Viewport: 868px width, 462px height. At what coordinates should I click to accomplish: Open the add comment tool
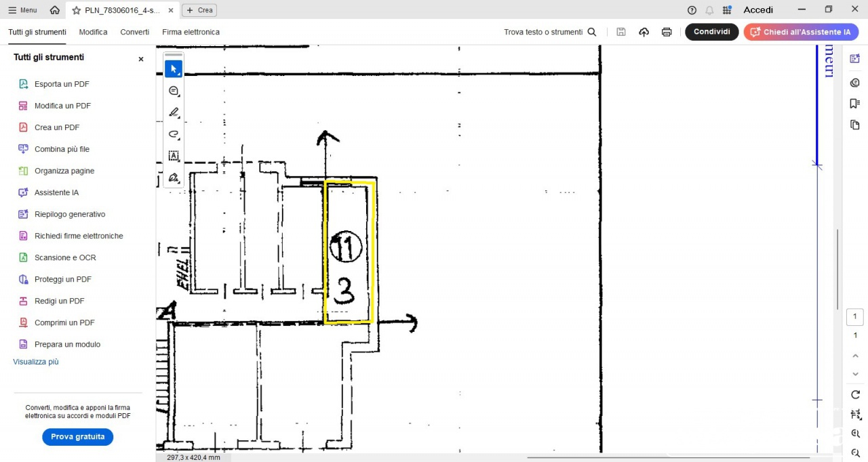point(174,91)
